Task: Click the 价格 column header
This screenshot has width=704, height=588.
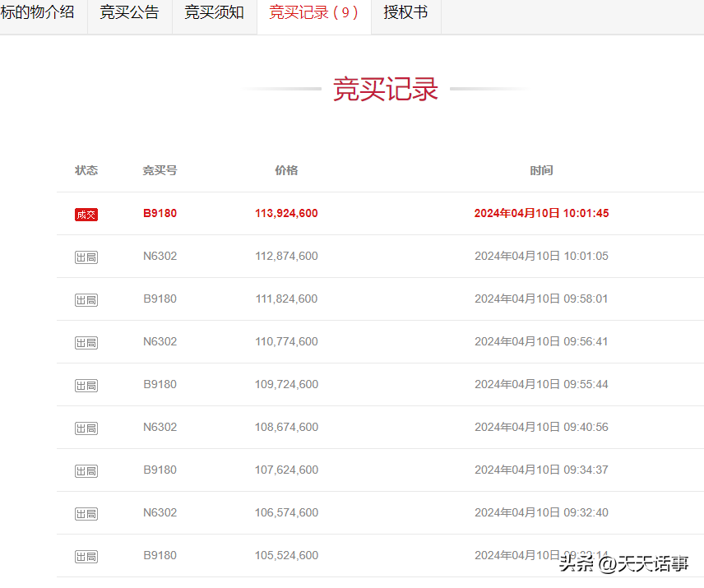Action: [x=286, y=170]
